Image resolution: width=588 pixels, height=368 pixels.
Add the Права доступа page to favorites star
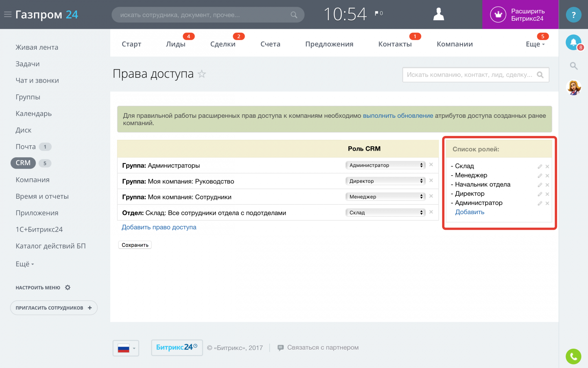tap(202, 74)
